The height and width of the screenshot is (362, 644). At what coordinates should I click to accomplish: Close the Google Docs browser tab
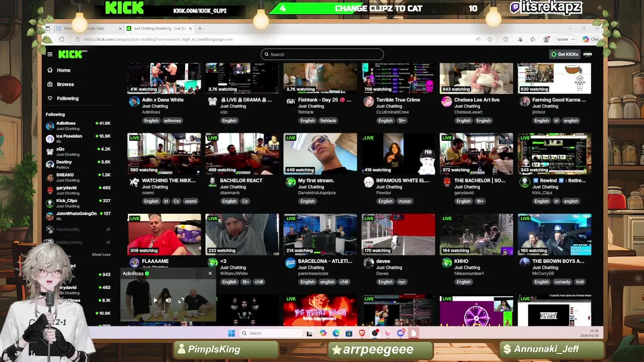[x=120, y=28]
